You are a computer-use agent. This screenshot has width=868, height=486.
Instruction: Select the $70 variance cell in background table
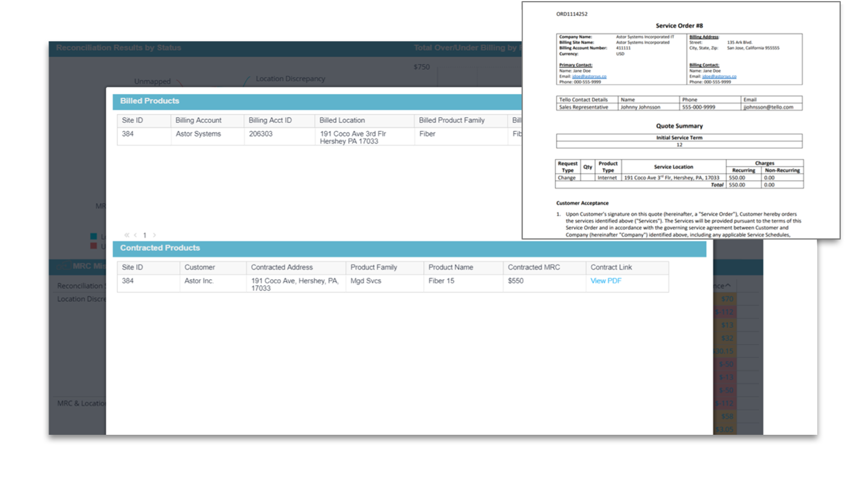click(x=727, y=299)
